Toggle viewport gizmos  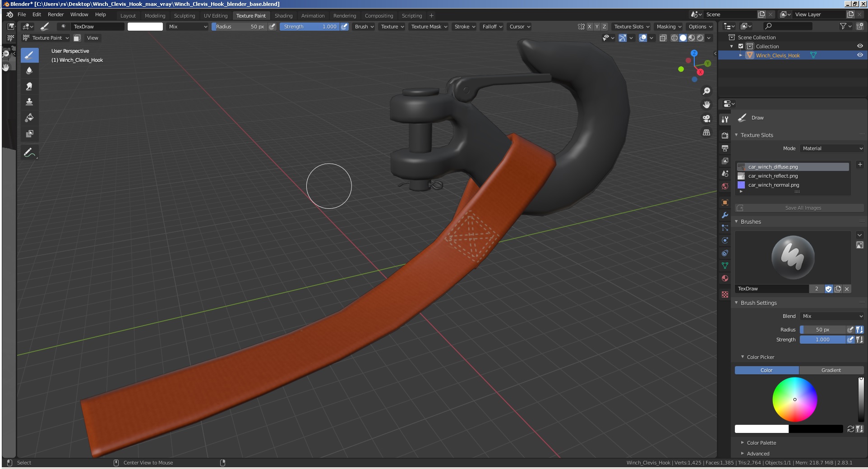(623, 38)
